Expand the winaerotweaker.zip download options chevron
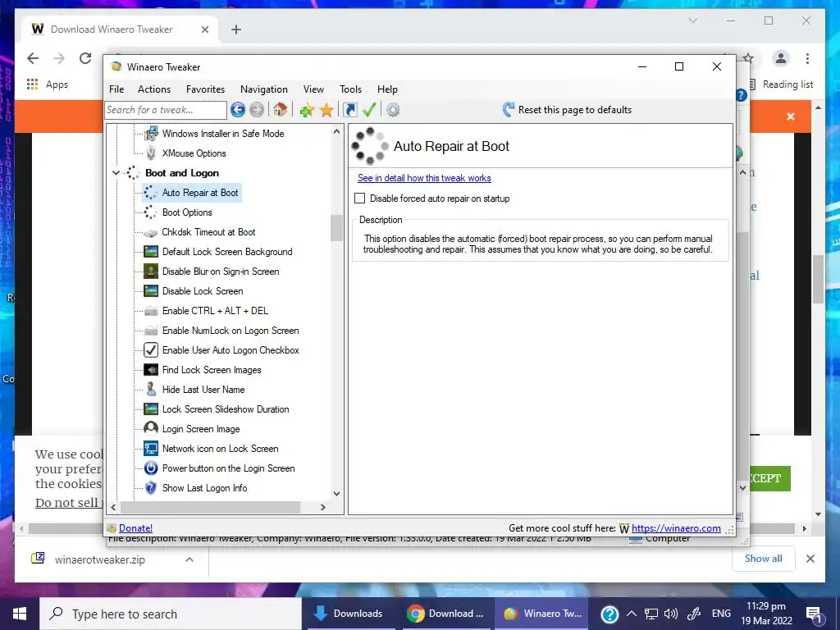Screen dimensions: 840x630 tap(189, 559)
